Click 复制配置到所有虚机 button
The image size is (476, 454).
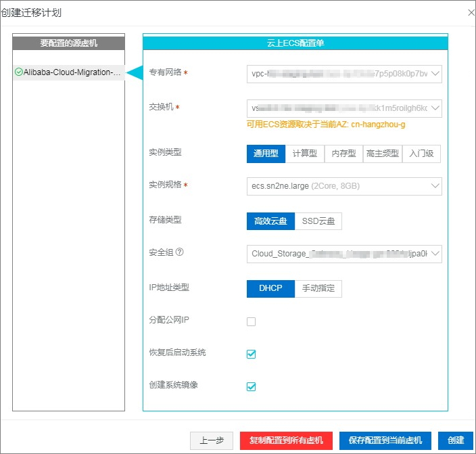click(286, 440)
